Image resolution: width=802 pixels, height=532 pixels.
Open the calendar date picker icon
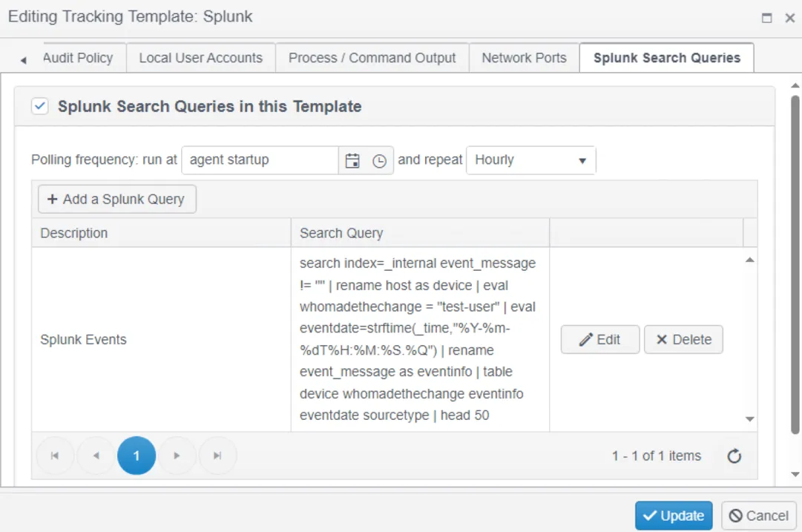click(352, 160)
